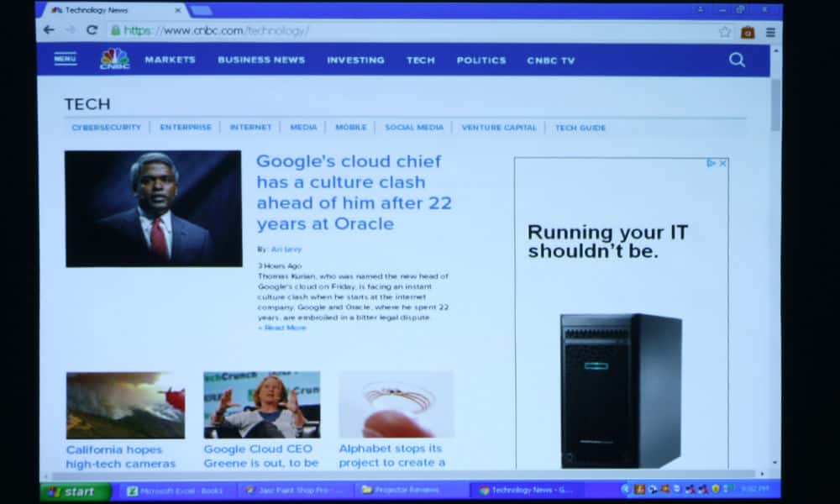840x504 pixels.
Task: Select the SOCIAL MEDIA sub-section tab
Action: click(414, 128)
